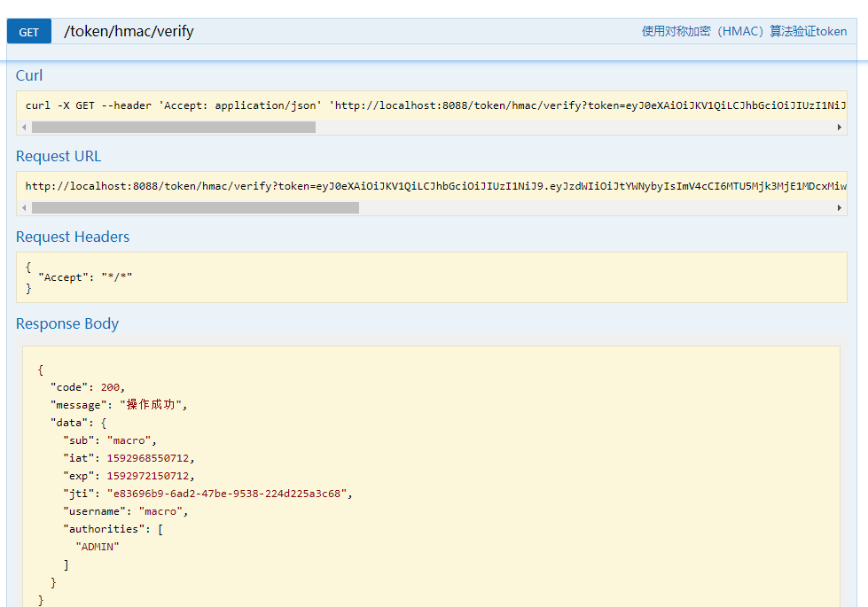This screenshot has width=868, height=607.
Task: Click the Curl box horizontal scrollbar thumb
Action: point(173,128)
